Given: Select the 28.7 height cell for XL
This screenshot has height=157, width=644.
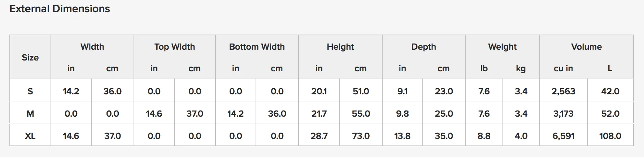Looking at the screenshot, I should [319, 136].
